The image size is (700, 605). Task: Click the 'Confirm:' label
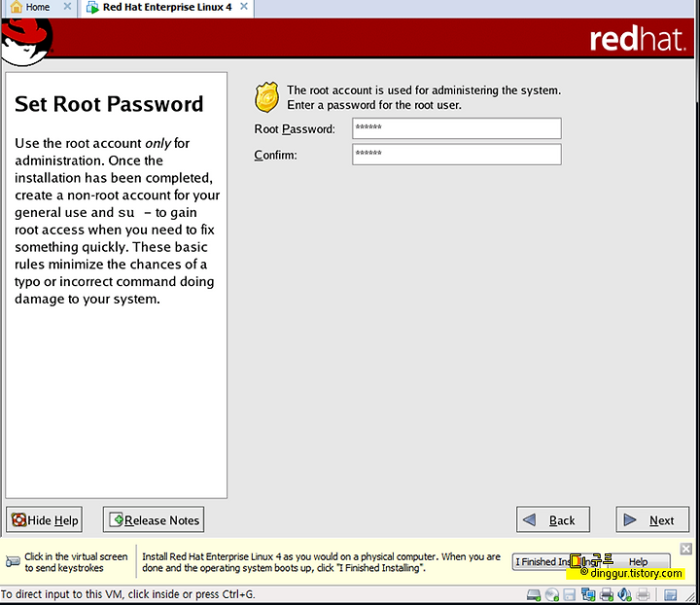(x=275, y=155)
